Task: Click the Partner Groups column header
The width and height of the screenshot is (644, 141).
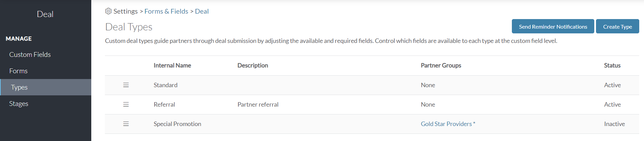Action: (x=441, y=65)
